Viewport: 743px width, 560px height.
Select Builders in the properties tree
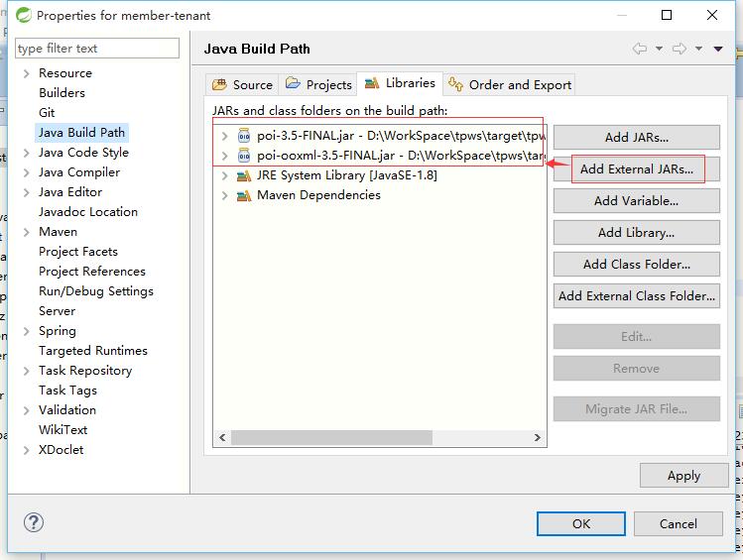[x=62, y=93]
